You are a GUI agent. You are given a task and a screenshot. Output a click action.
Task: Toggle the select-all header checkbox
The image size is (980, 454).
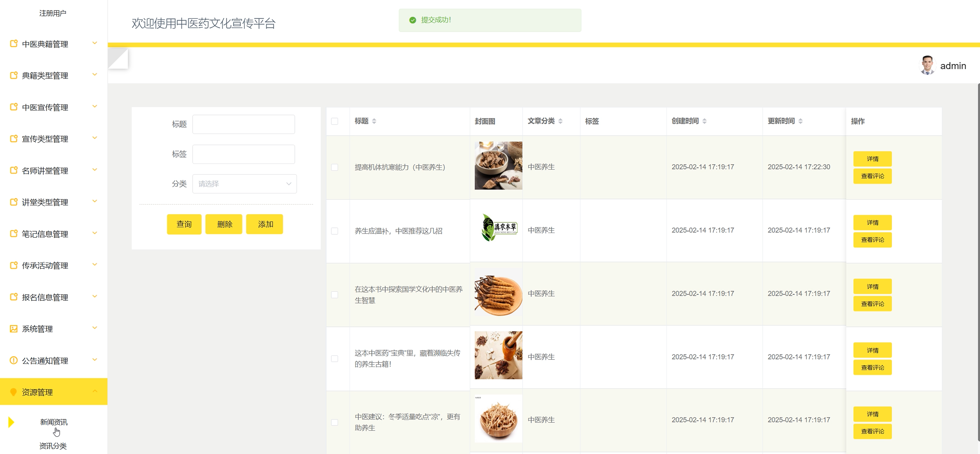pyautogui.click(x=334, y=121)
